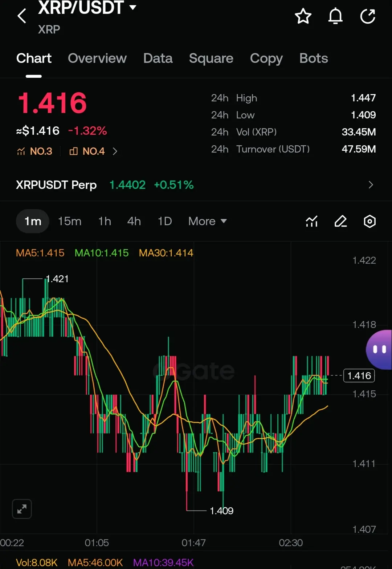Select the 1m timeframe

point(33,221)
